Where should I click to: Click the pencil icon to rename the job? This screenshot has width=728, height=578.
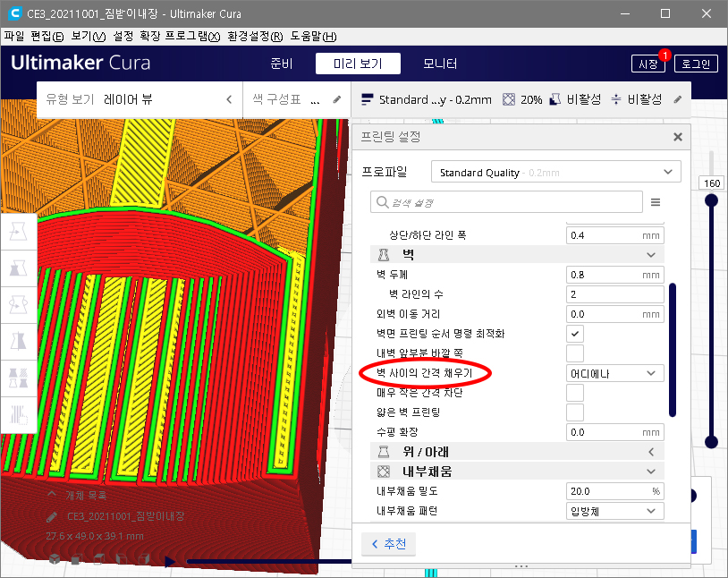[x=52, y=516]
